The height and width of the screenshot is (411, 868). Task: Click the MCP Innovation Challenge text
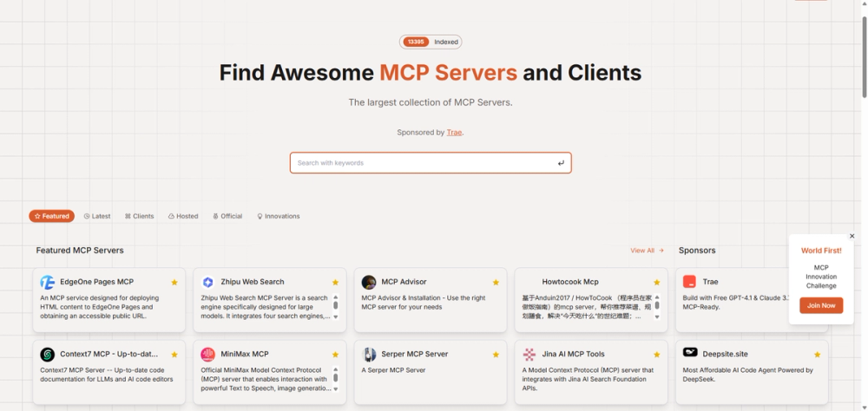[821, 277]
